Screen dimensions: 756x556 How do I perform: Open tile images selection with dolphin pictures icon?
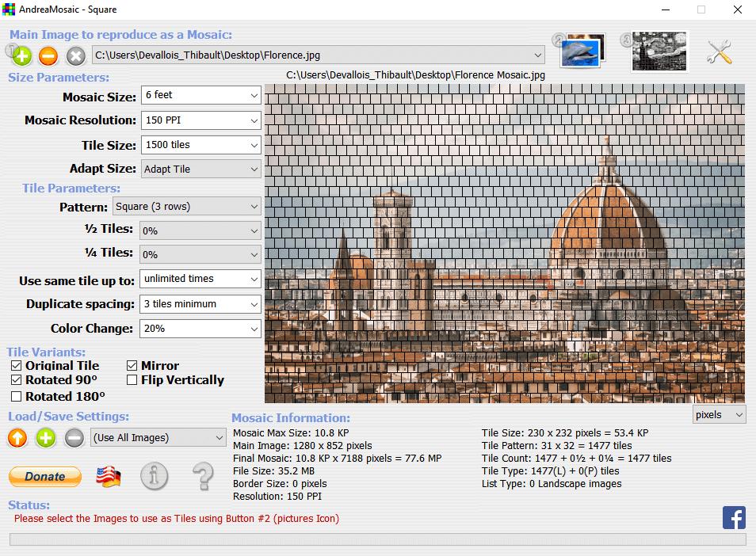(x=582, y=51)
